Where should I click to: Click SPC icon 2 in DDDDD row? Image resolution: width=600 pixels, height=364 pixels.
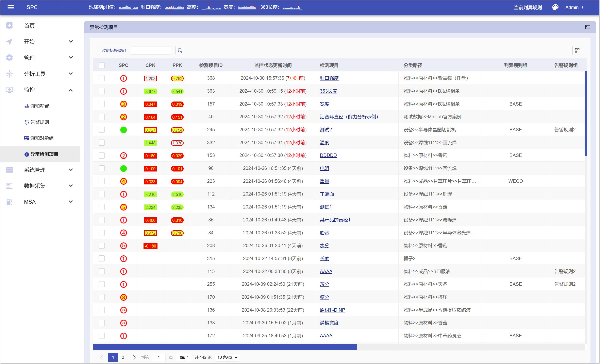(x=123, y=156)
